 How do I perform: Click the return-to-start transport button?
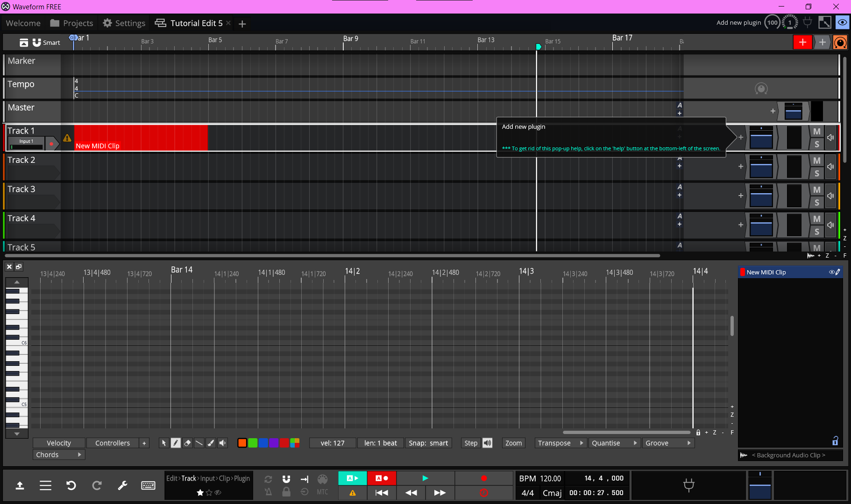(x=382, y=492)
